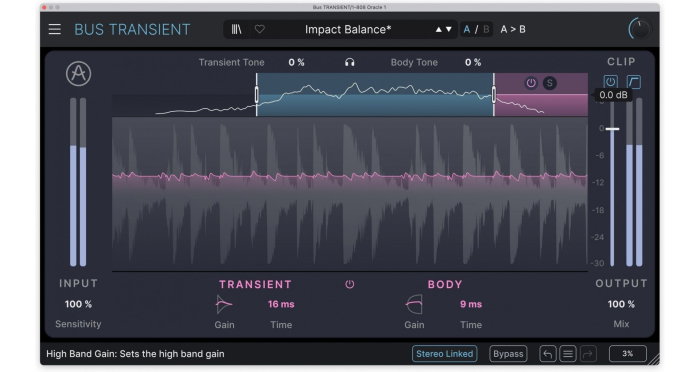This screenshot has width=700, height=372.
Task: Click the Transient Tone 0 % value
Action: pos(296,63)
